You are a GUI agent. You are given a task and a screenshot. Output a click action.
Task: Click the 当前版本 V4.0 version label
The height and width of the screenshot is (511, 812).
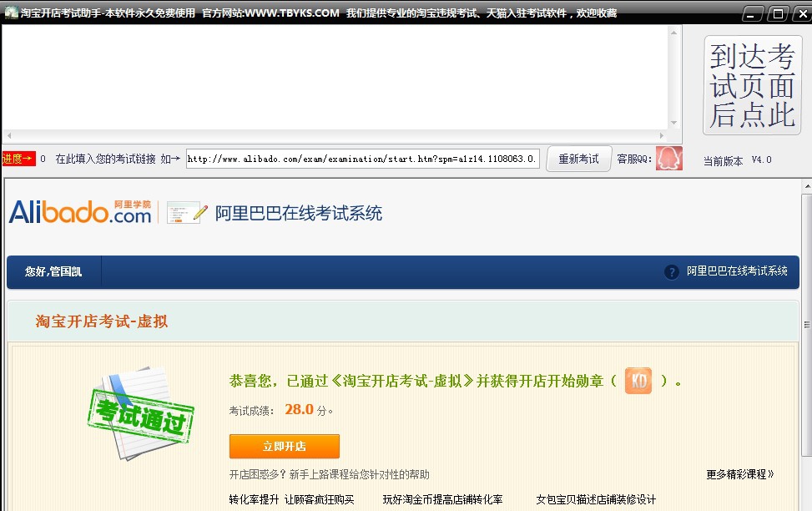click(x=738, y=160)
